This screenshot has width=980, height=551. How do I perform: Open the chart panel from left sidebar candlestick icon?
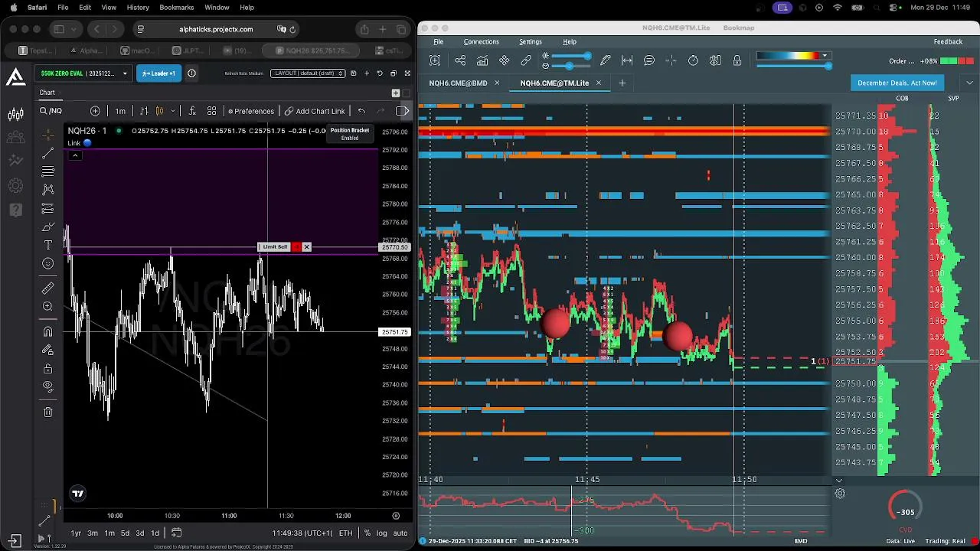pyautogui.click(x=15, y=115)
